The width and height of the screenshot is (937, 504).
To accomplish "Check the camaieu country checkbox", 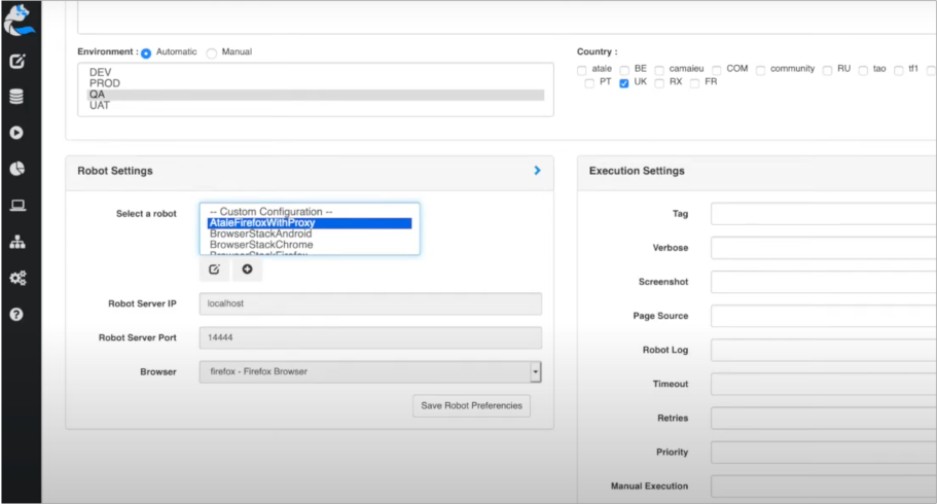I will pos(660,70).
